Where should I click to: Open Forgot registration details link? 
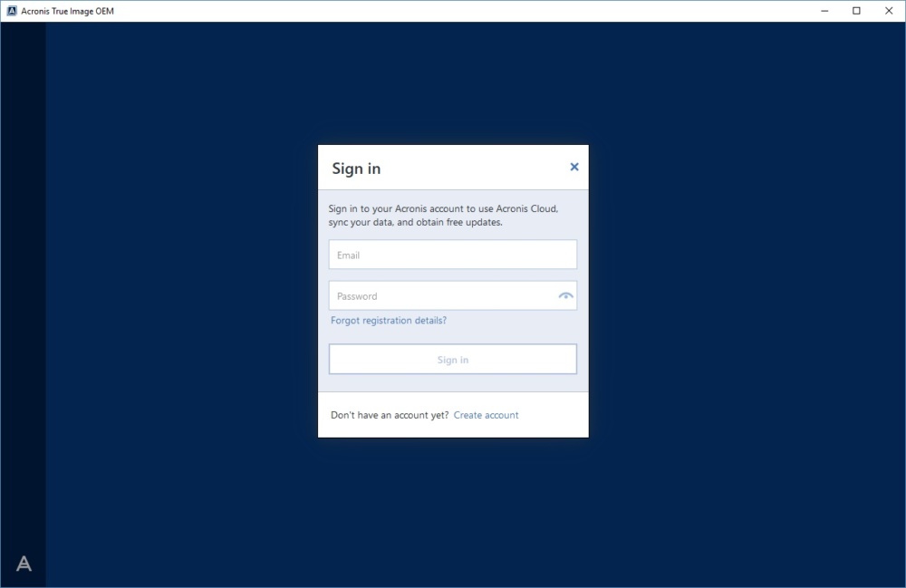[389, 321]
